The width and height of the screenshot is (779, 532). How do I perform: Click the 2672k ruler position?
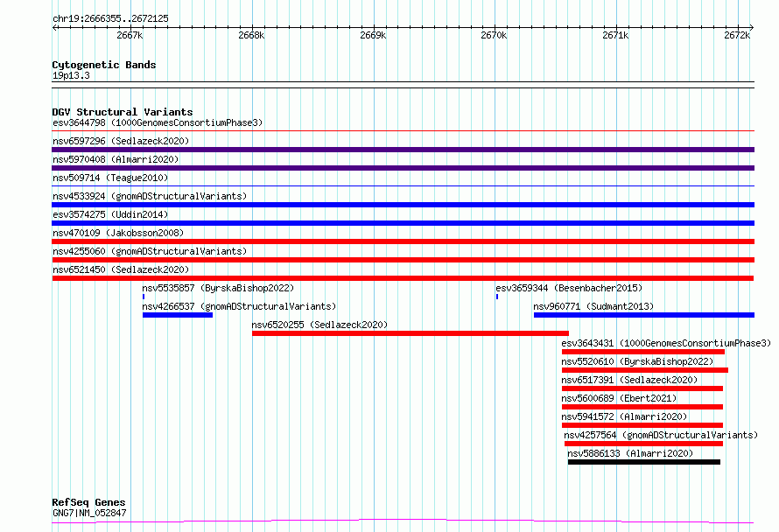pyautogui.click(x=737, y=35)
